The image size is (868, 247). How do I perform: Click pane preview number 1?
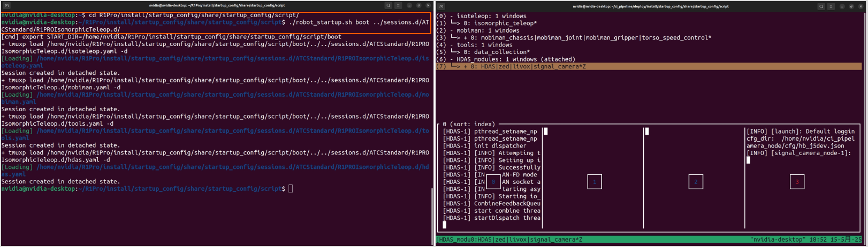pos(594,182)
